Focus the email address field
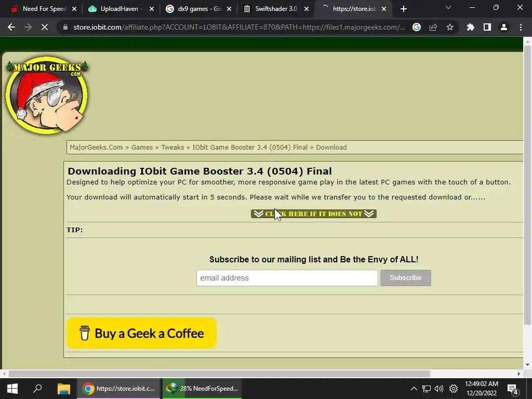The height and width of the screenshot is (399, 532). tap(287, 278)
